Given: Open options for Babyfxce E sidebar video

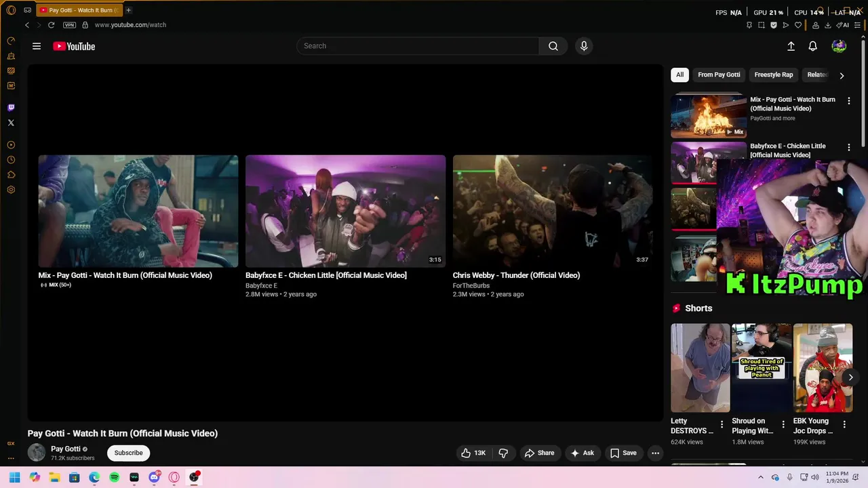Looking at the screenshot, I should tap(848, 147).
